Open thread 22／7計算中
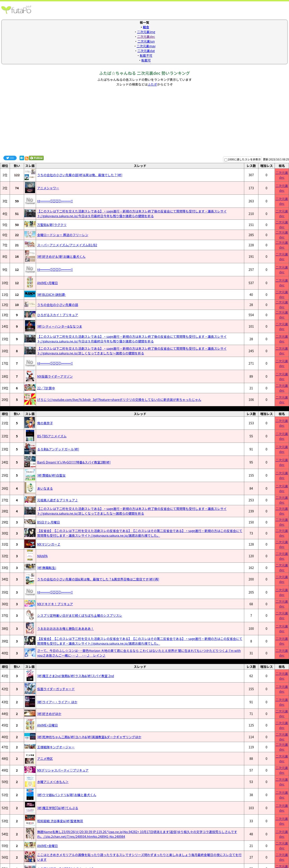The image size is (289, 868). (46, 388)
